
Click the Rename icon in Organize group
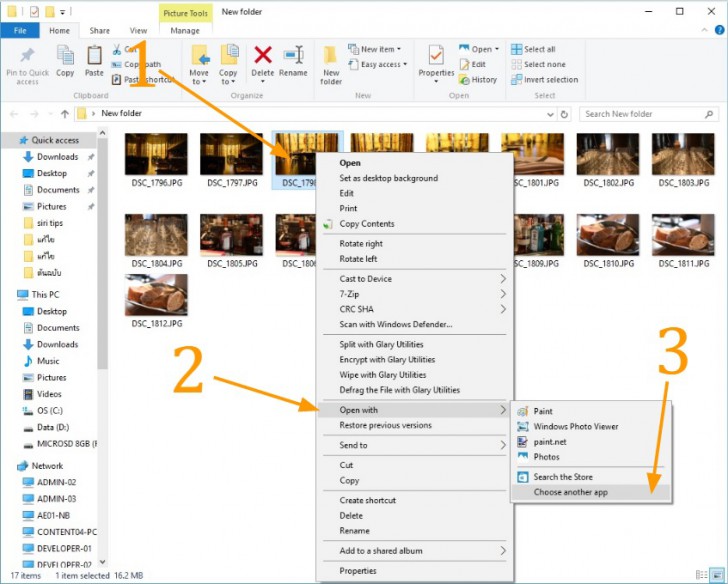click(293, 55)
